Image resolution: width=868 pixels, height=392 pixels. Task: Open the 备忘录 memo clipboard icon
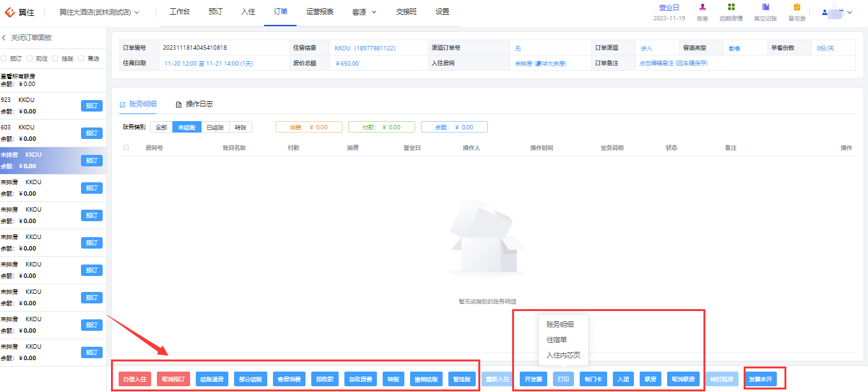(797, 7)
